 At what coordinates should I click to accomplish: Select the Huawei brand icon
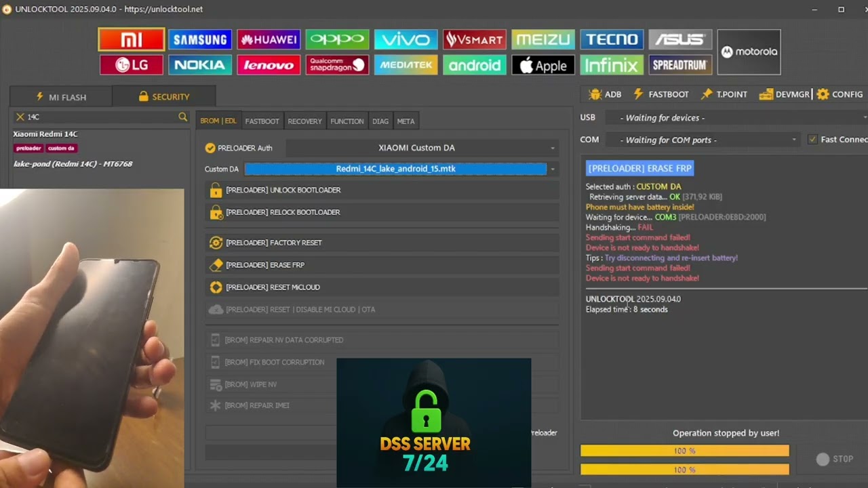(269, 39)
